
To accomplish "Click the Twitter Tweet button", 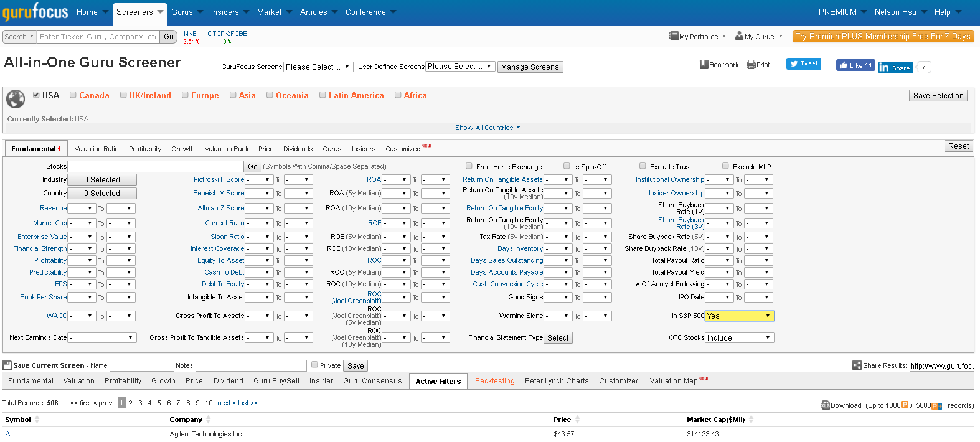I will click(804, 63).
